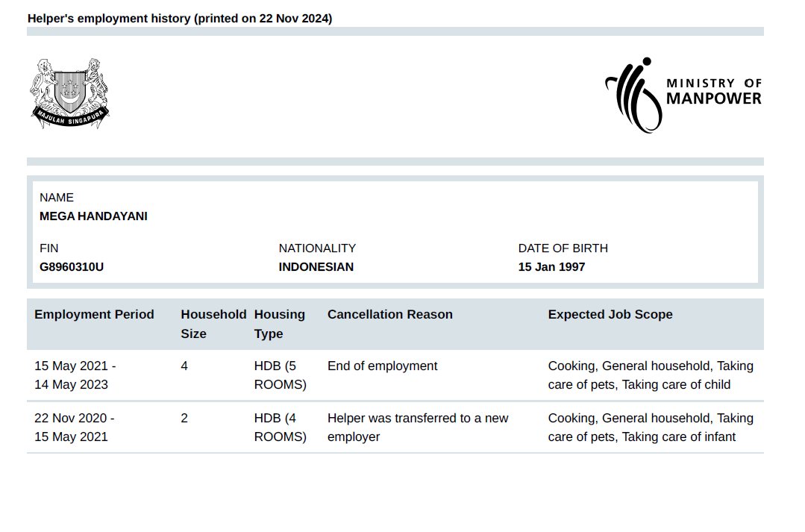
Task: Click the nationality value INDONESIAN
Action: (316, 266)
